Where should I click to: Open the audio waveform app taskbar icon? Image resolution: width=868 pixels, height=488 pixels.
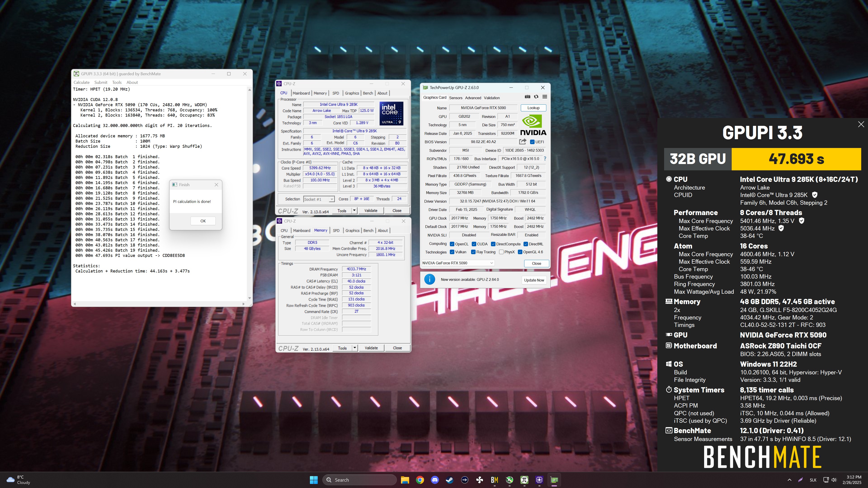[465, 480]
